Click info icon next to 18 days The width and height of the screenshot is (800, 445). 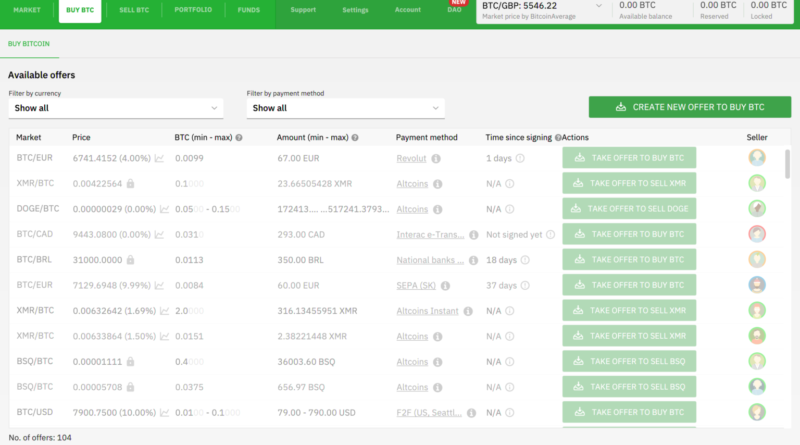pos(525,260)
